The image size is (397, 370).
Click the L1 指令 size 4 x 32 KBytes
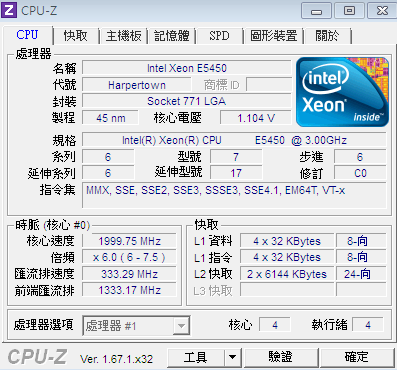point(287,257)
